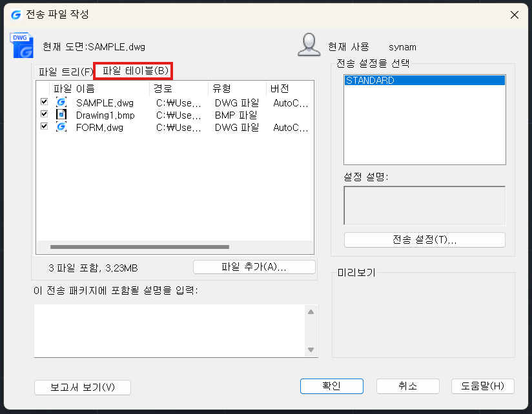This screenshot has height=414, width=532.
Task: Click the DWG file icon beside 현재 도면
Action: coord(22,45)
